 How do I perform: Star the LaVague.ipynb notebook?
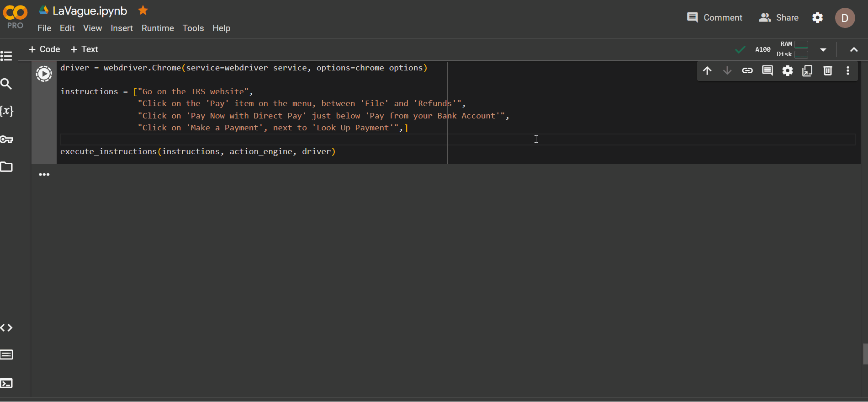pyautogui.click(x=143, y=10)
